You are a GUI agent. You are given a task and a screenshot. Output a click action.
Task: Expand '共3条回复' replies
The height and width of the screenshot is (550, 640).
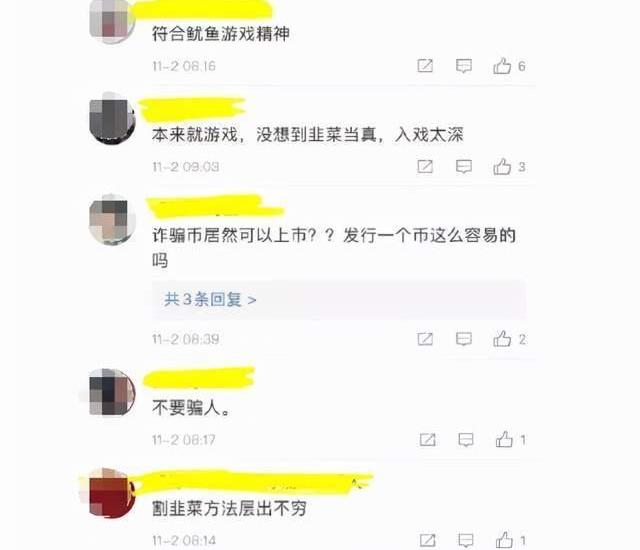pos(210,300)
